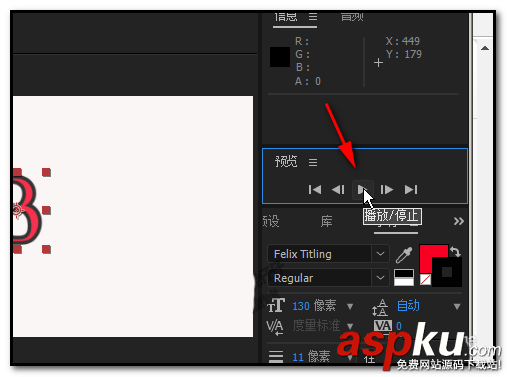
Task: Open the kerning 度量标准 dropdown arrow
Action: [350, 326]
